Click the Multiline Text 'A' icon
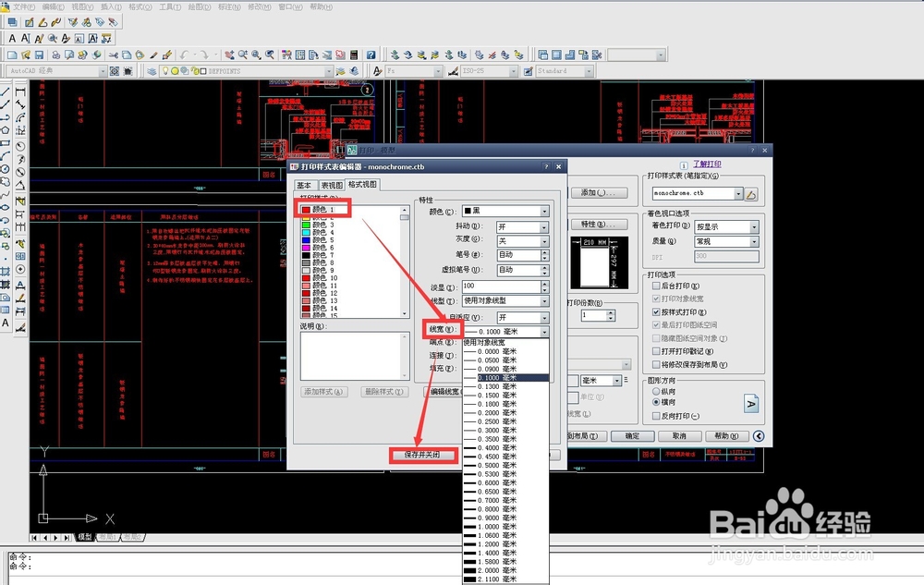 (12, 38)
